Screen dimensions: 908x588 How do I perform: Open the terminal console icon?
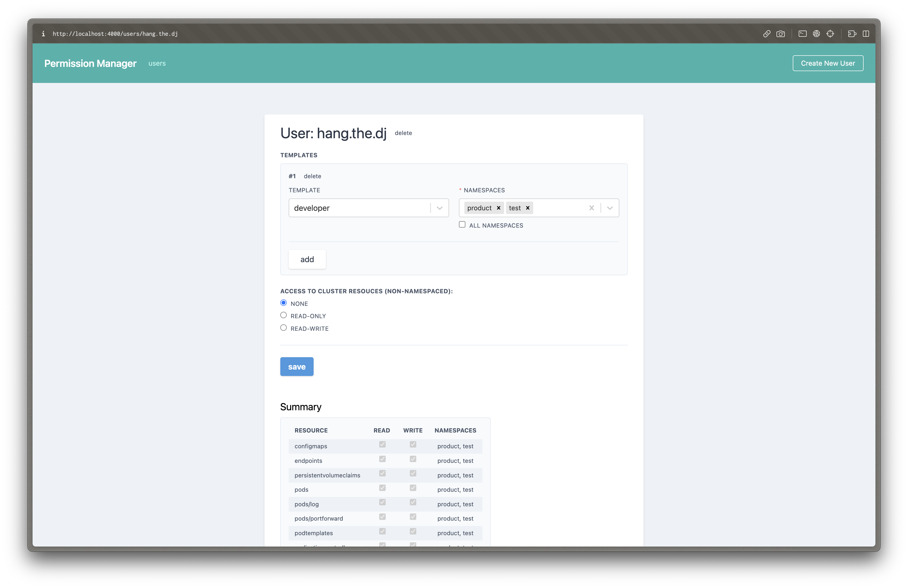coord(802,34)
